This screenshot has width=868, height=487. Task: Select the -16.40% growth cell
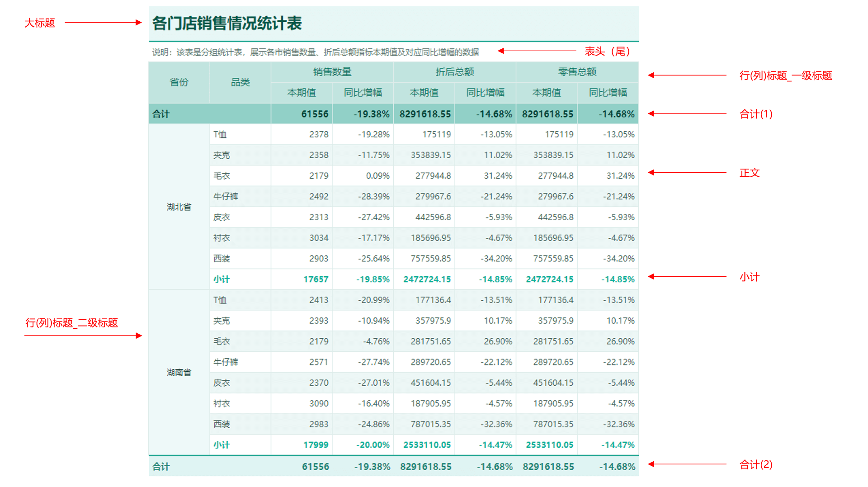point(363,403)
